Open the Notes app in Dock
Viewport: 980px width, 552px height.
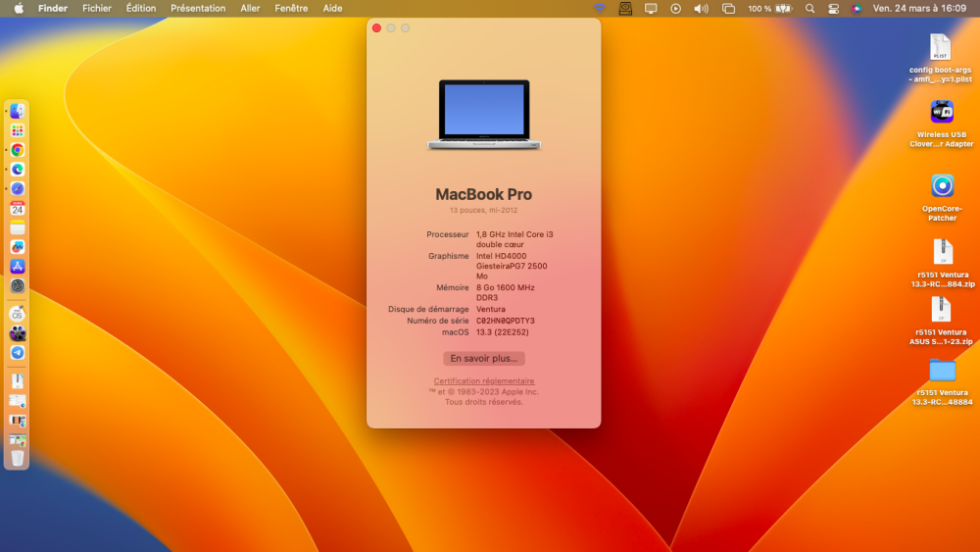[x=18, y=227]
